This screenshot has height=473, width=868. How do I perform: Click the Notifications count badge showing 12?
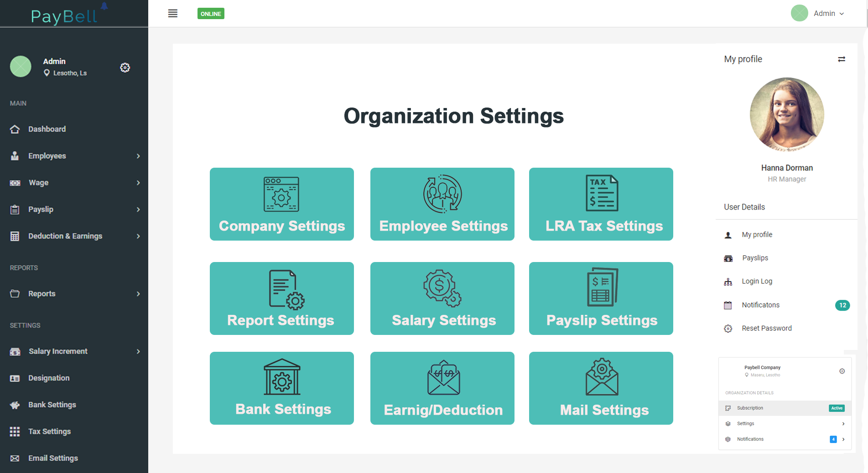842,305
